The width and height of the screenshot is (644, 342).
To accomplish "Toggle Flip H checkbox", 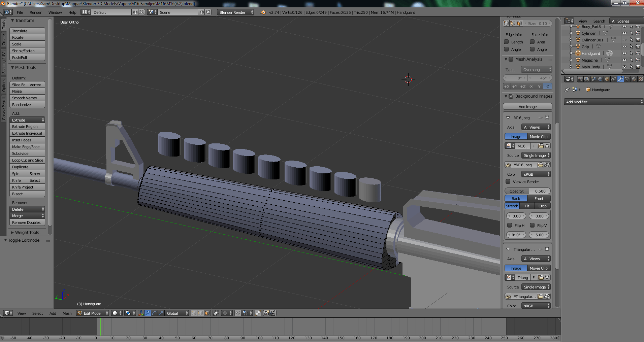I will [510, 225].
